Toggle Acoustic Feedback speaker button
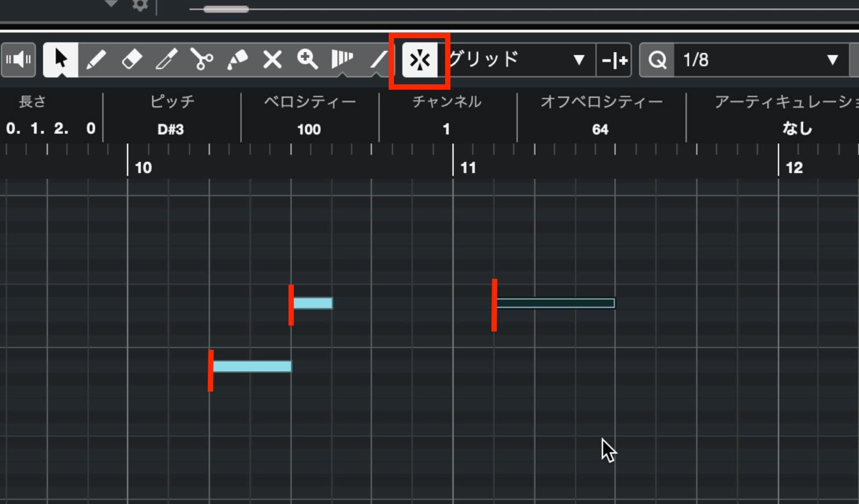The width and height of the screenshot is (859, 504). coord(19,60)
